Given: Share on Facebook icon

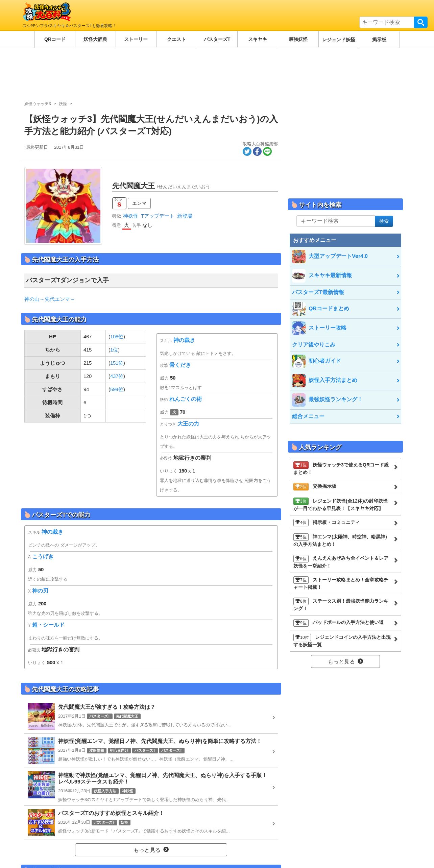Looking at the screenshot, I should (x=257, y=151).
